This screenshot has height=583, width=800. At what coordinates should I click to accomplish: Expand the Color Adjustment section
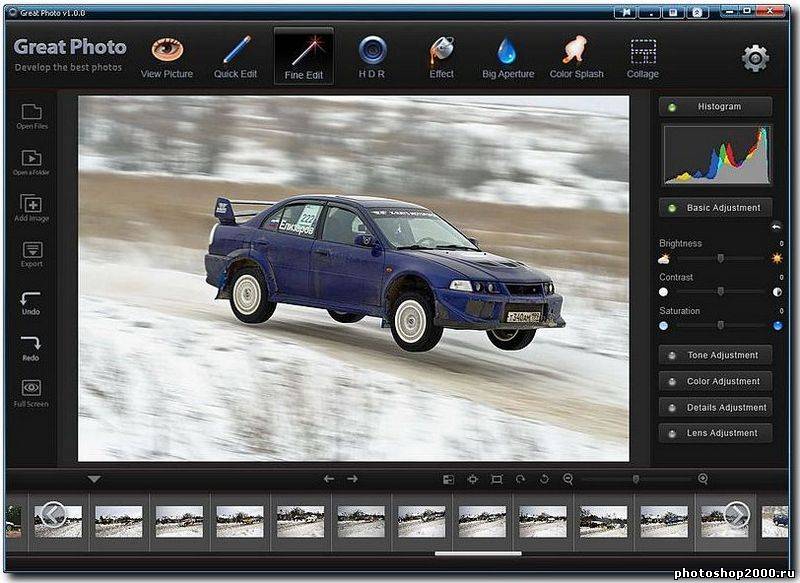click(715, 381)
